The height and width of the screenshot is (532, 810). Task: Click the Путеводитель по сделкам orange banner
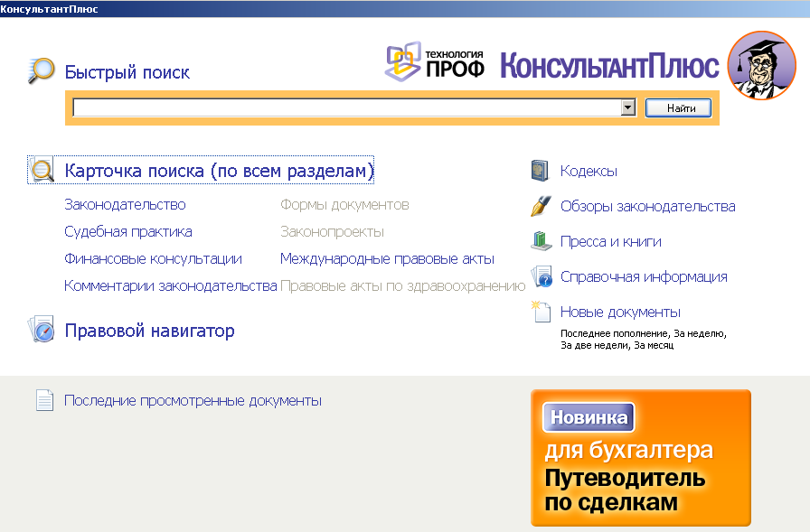pyautogui.click(x=641, y=458)
